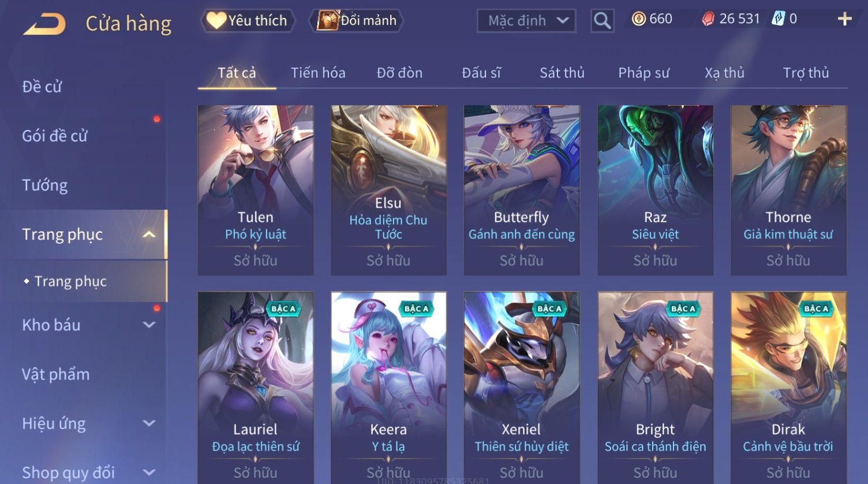868x484 pixels.
Task: Open Gói đề cử in sidebar
Action: (x=55, y=136)
